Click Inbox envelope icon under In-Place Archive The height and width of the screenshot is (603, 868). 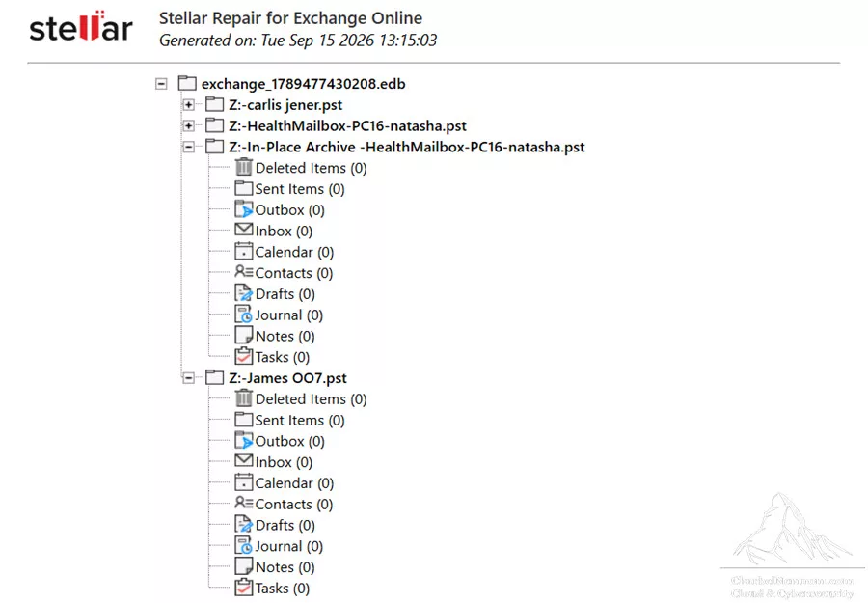click(x=244, y=230)
